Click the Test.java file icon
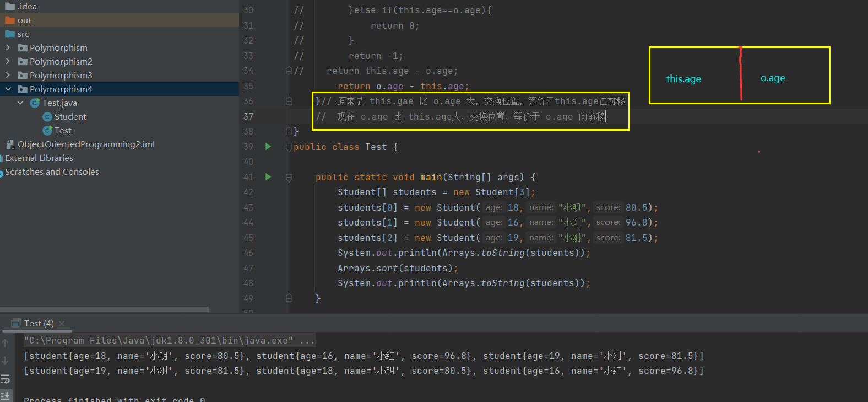This screenshot has height=402, width=868. (35, 103)
